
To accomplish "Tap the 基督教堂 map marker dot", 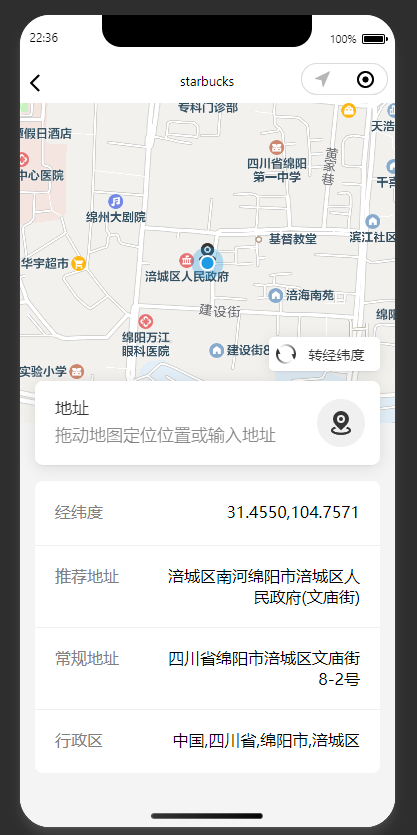I will [258, 240].
